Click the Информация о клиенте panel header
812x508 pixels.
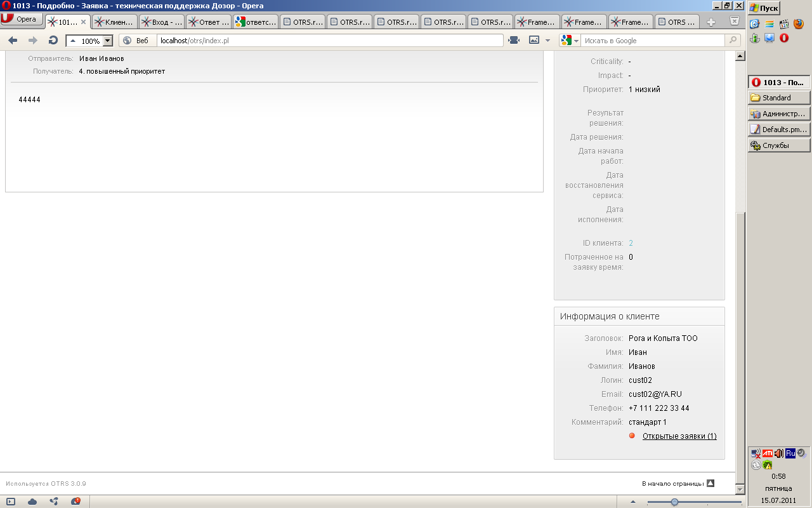point(639,316)
